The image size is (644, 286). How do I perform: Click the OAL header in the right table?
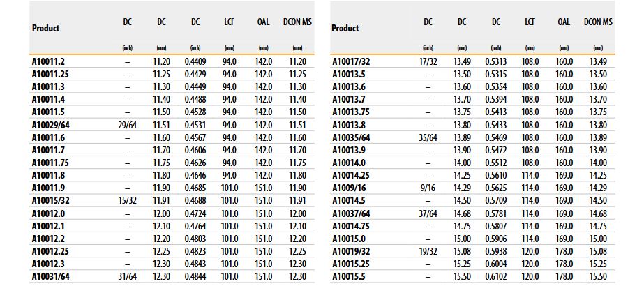click(564, 22)
